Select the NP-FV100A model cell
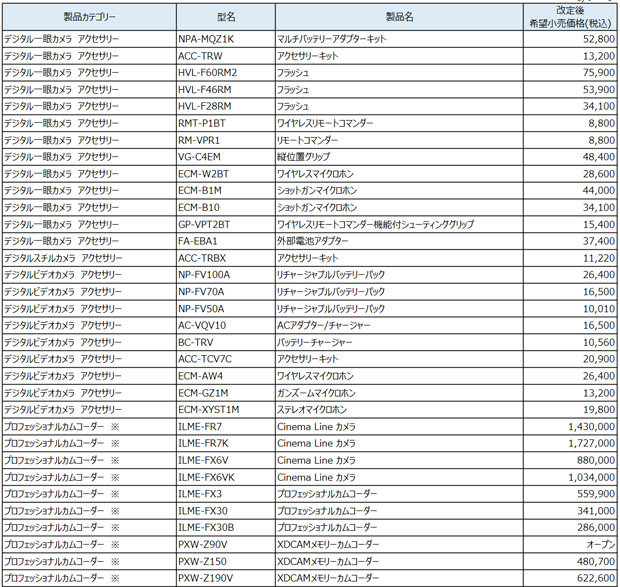 226,275
